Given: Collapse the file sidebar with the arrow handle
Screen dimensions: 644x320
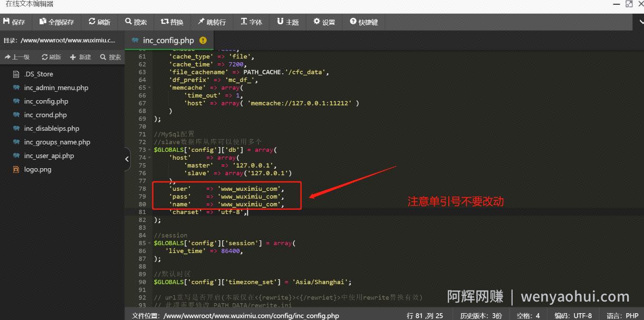Looking at the screenshot, I should [x=127, y=159].
